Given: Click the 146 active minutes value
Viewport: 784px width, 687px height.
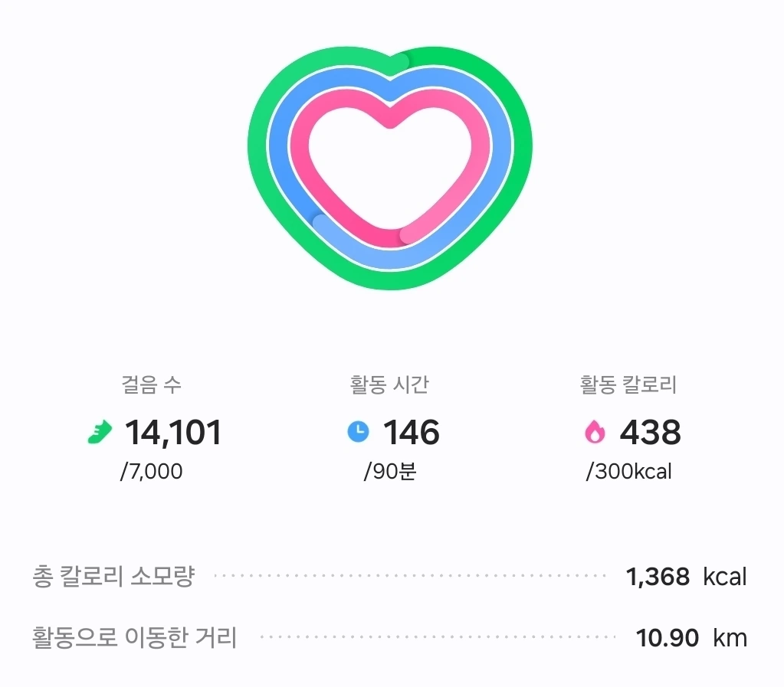Looking at the screenshot, I should (411, 433).
